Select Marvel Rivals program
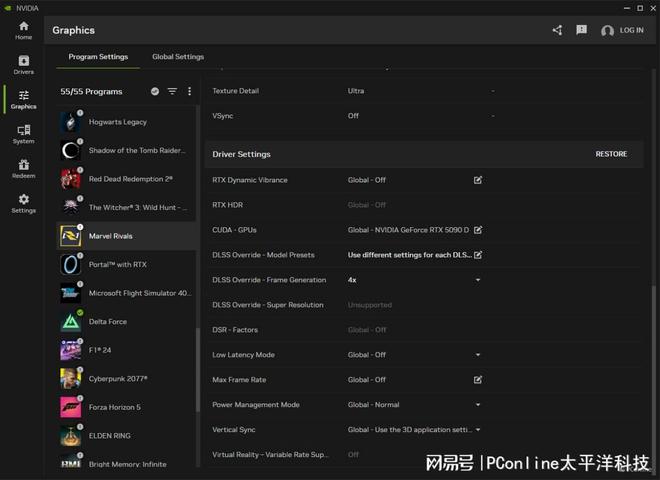This screenshot has height=480, width=660. click(126, 236)
